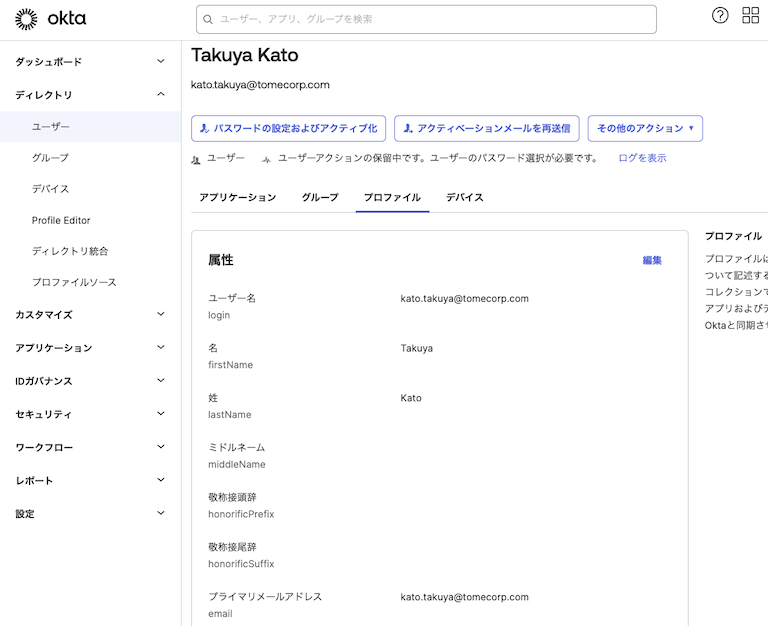Image resolution: width=768 pixels, height=626 pixels.
Task: Open the apps grid icon
Action: 750,16
